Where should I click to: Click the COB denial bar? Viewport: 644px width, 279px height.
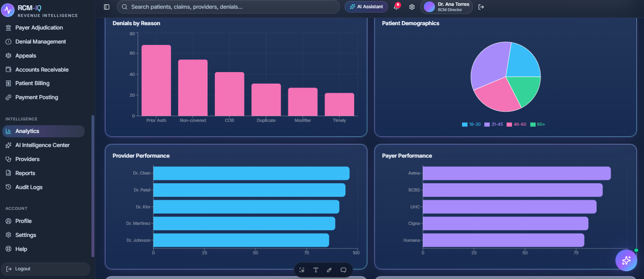point(229,94)
